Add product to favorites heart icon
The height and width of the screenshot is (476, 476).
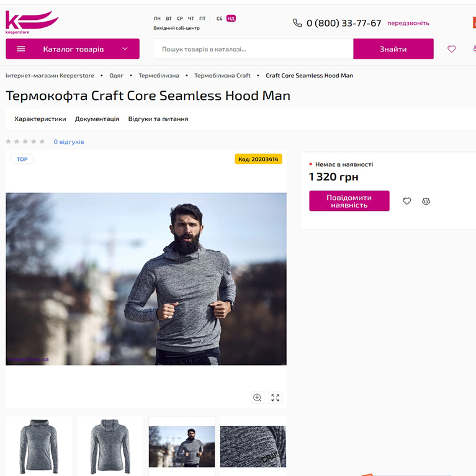(406, 201)
